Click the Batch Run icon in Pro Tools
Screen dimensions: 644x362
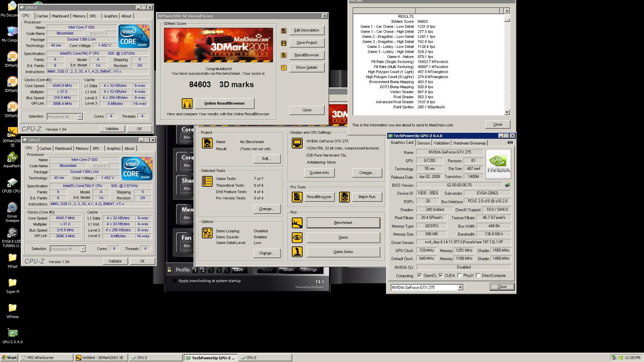(x=344, y=197)
